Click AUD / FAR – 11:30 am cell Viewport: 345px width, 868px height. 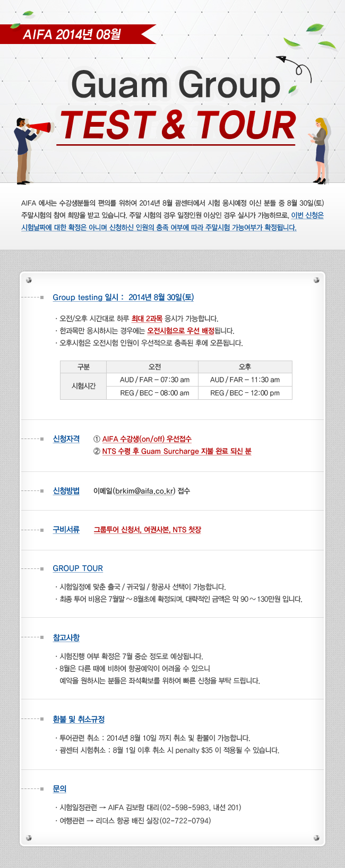click(x=245, y=380)
